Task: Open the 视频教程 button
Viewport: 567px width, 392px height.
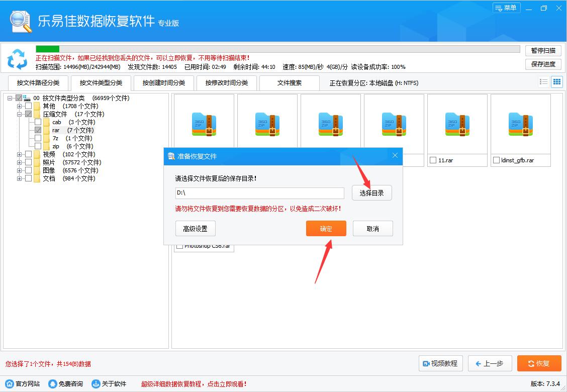Action: (x=441, y=363)
